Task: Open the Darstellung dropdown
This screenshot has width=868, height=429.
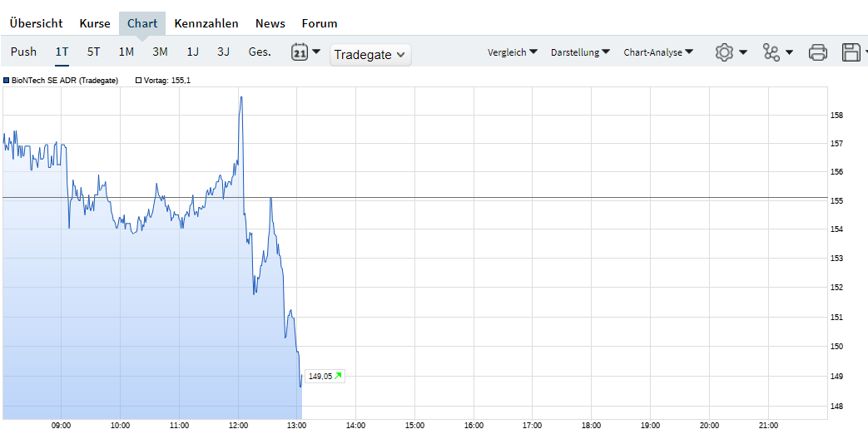Action: click(580, 52)
